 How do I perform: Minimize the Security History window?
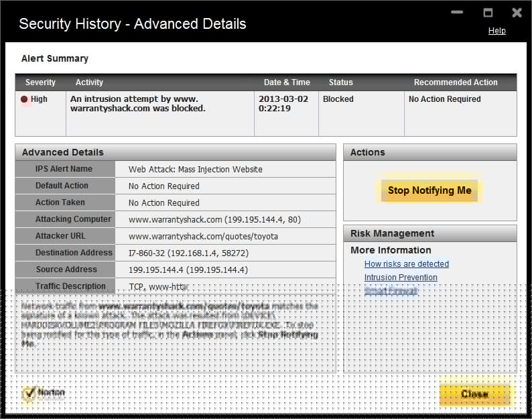coord(457,12)
